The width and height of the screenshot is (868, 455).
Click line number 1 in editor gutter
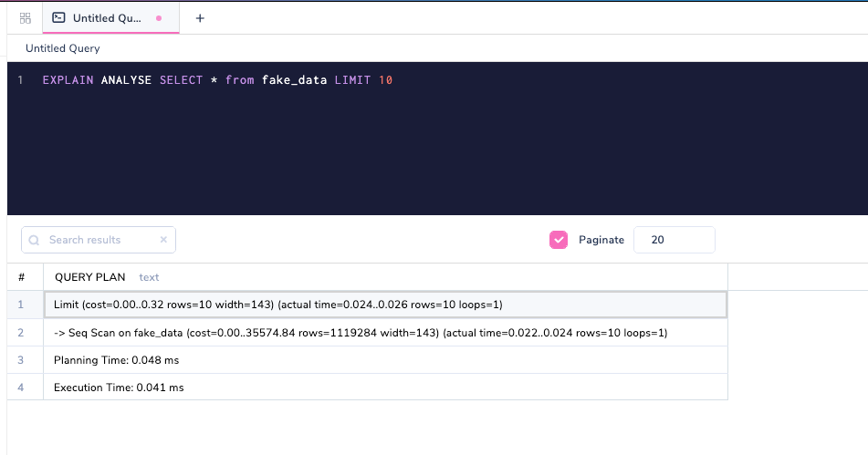point(20,80)
